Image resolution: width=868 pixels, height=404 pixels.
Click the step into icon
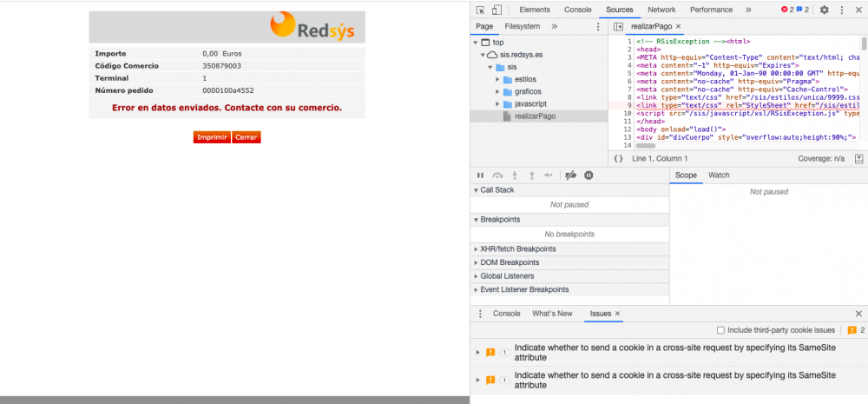coord(514,176)
